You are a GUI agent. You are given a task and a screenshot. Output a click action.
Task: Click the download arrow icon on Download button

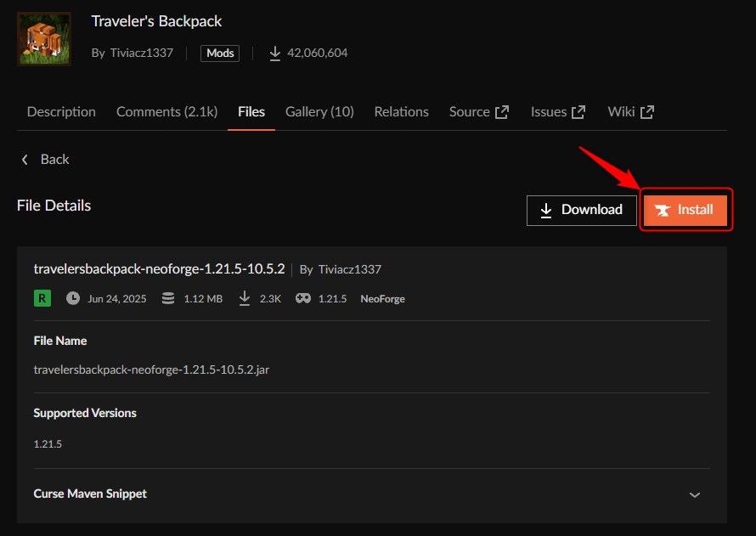pyautogui.click(x=546, y=211)
